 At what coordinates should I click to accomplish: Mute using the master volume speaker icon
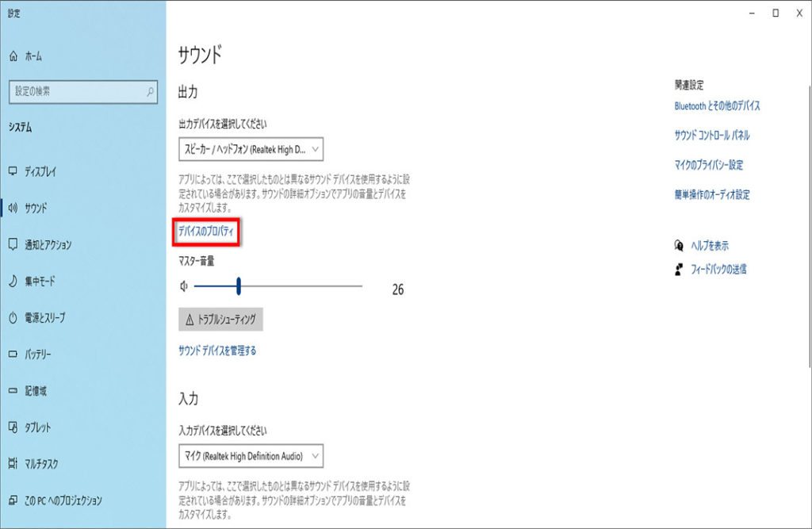coord(184,286)
